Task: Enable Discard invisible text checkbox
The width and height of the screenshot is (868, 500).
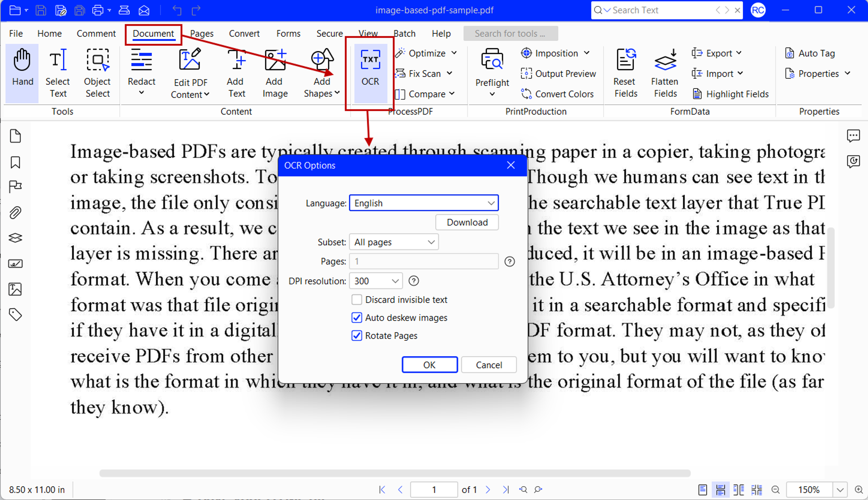Action: [x=357, y=300]
